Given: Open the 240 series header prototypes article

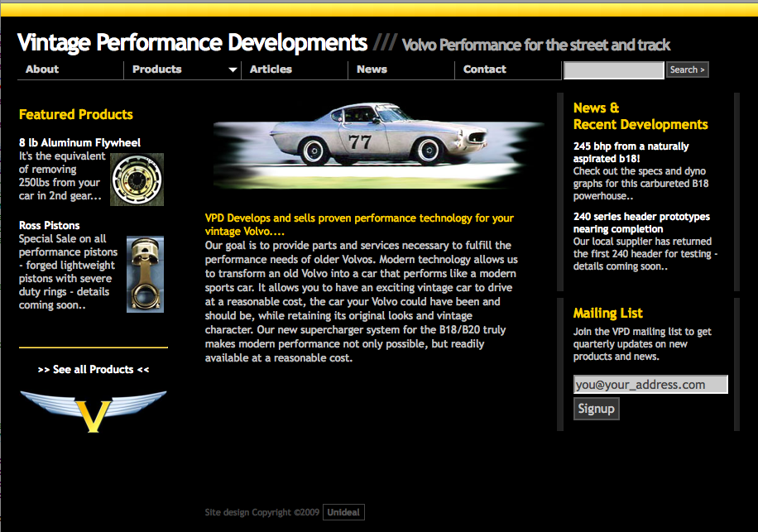Looking at the screenshot, I should pos(641,223).
